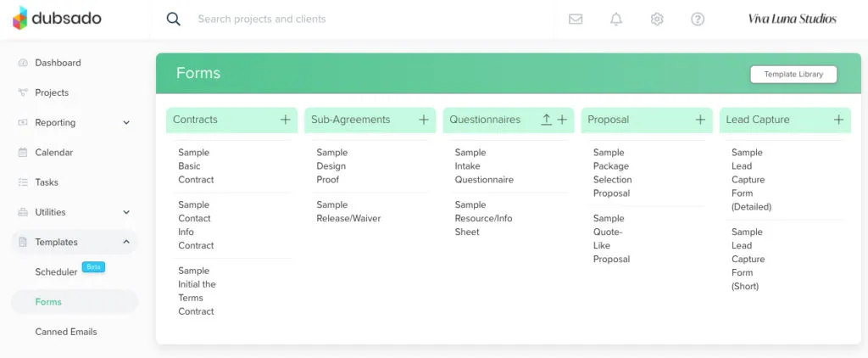Screen dimensions: 868x358
Task: Click the help question mark icon
Action: click(x=698, y=19)
